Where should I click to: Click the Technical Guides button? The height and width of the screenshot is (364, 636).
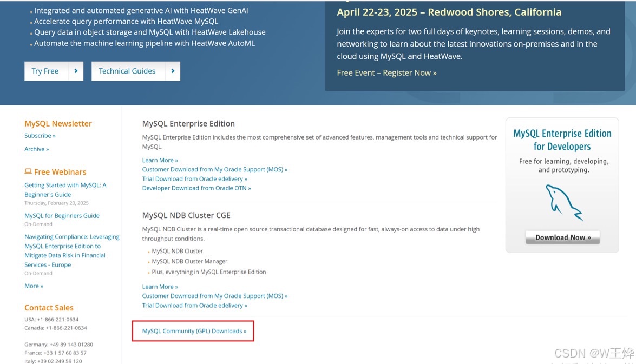[127, 71]
